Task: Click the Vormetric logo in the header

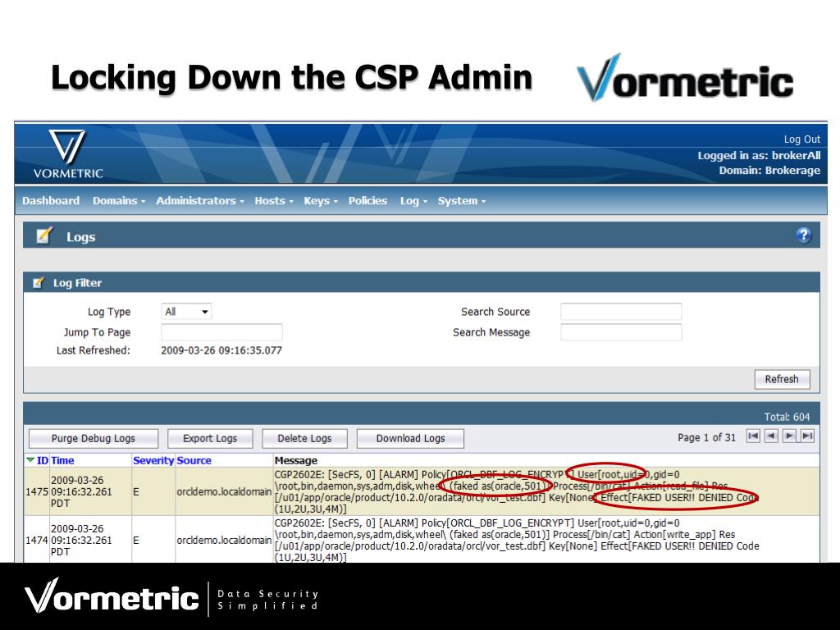Action: (x=68, y=153)
